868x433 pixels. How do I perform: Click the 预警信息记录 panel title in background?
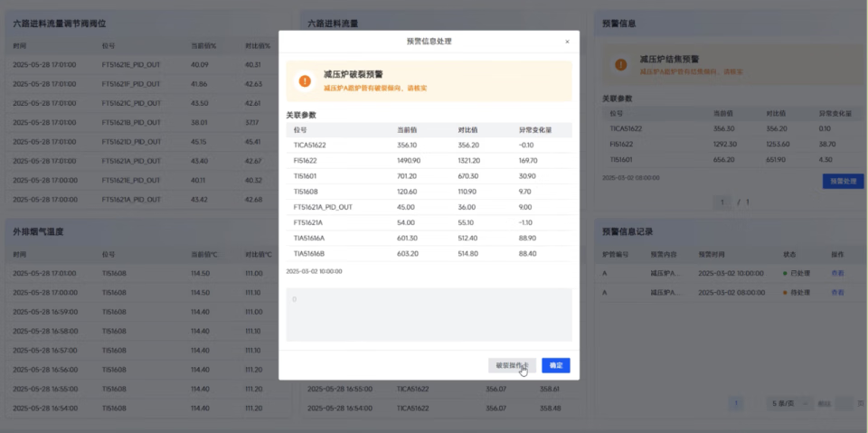coord(627,232)
